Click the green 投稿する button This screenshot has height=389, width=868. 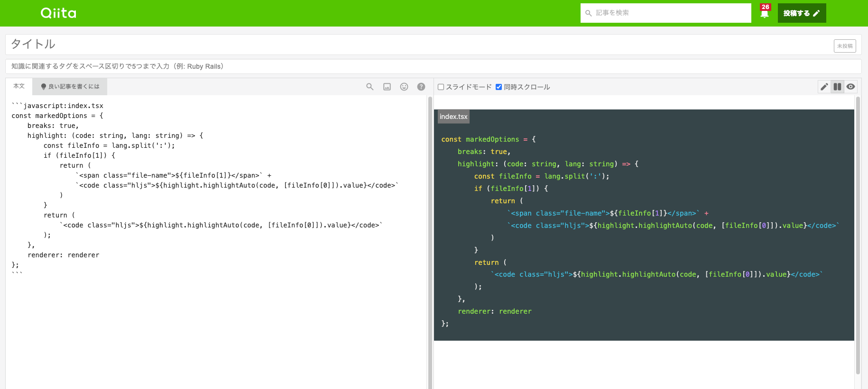coord(802,13)
